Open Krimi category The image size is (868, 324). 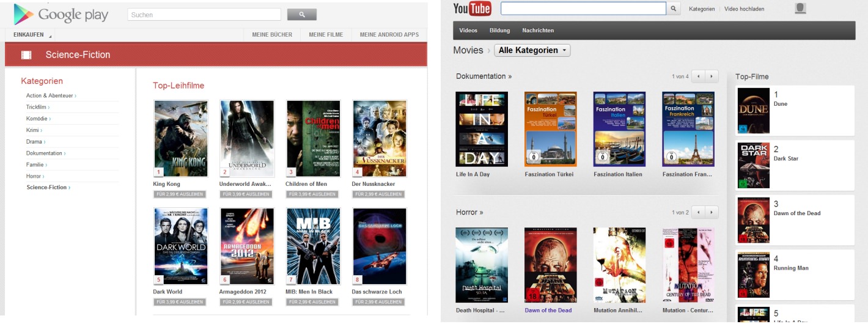click(34, 130)
